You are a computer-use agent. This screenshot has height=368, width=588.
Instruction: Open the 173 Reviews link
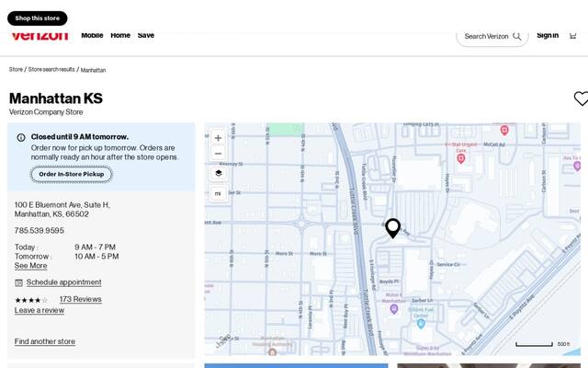pyautogui.click(x=81, y=299)
